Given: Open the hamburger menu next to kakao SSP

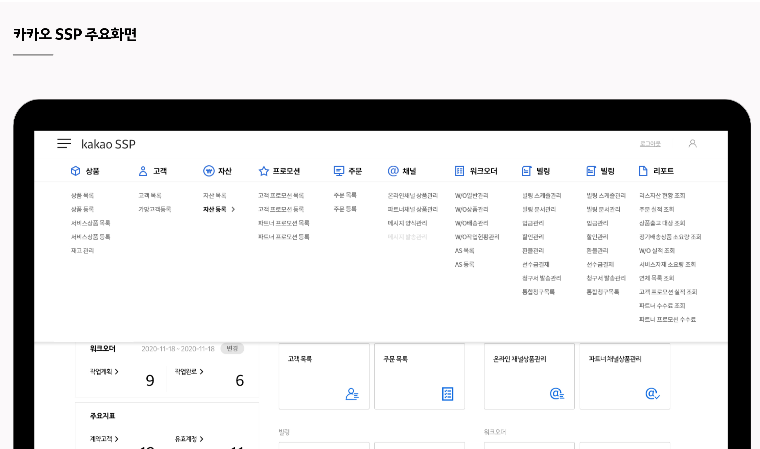Looking at the screenshot, I should click(64, 144).
